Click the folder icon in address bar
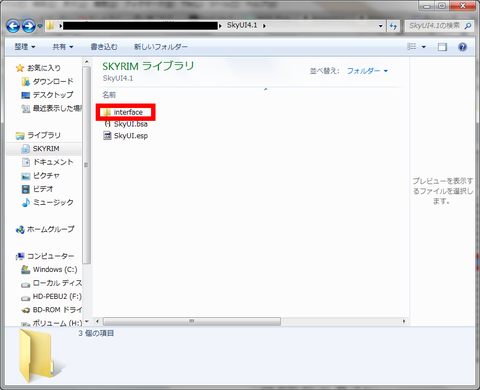 pyautogui.click(x=50, y=25)
